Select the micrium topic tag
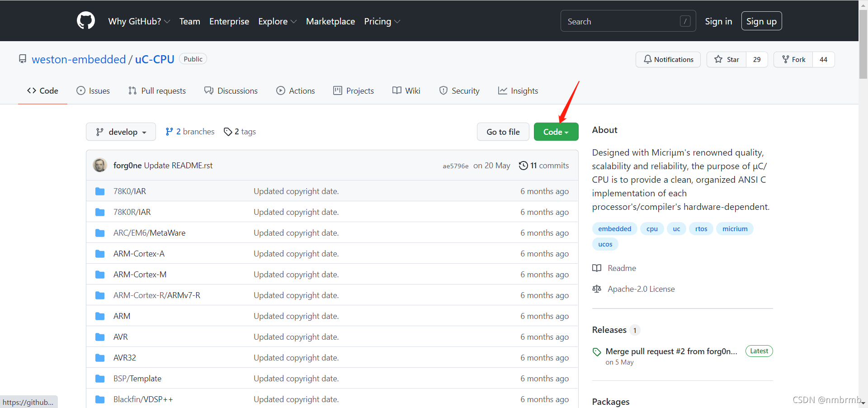The height and width of the screenshot is (408, 868). [x=735, y=229]
